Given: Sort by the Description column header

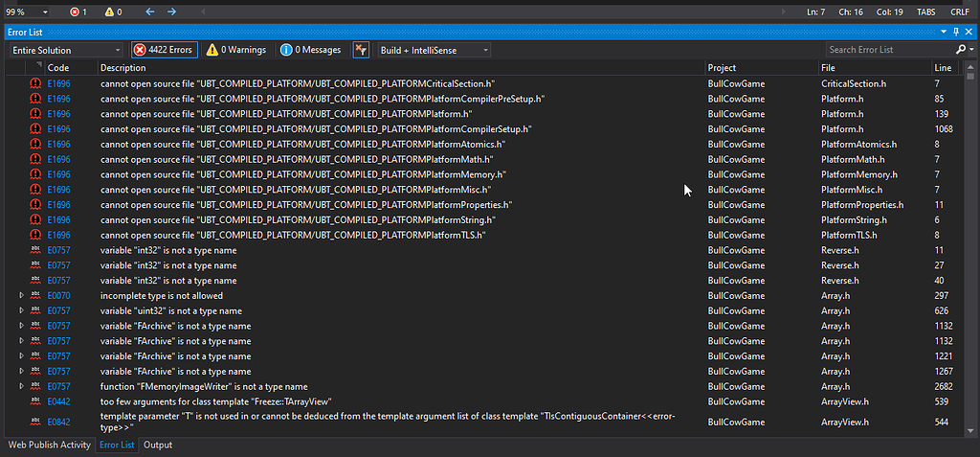Looking at the screenshot, I should [401, 68].
